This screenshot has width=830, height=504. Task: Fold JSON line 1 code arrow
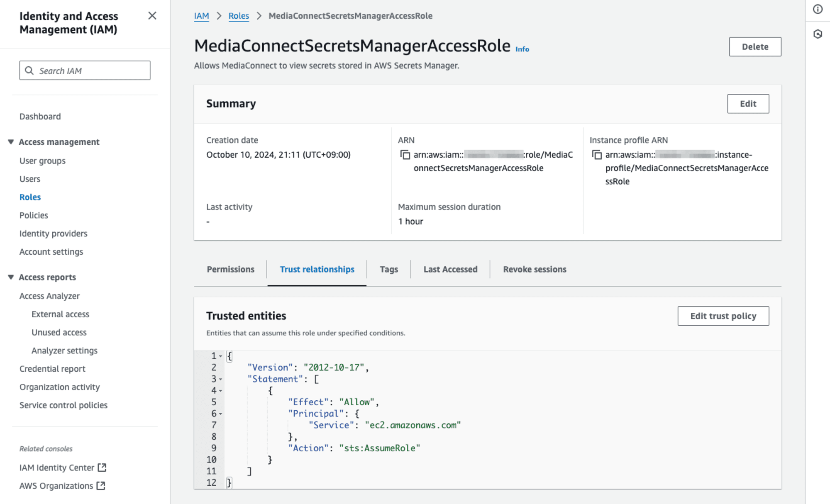[220, 356]
